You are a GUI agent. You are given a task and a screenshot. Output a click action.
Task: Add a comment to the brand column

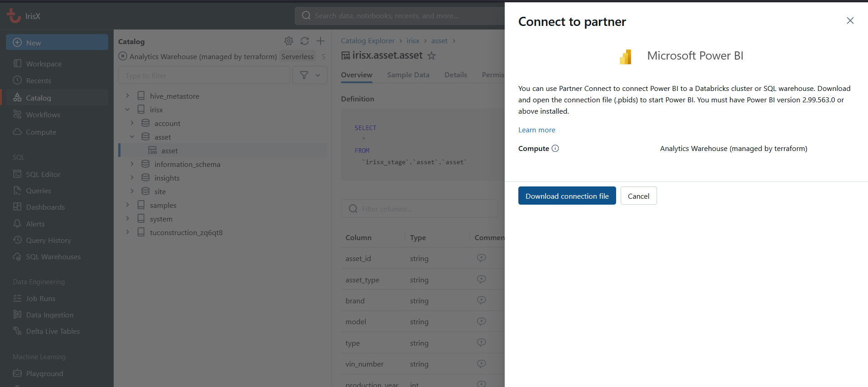(x=481, y=300)
